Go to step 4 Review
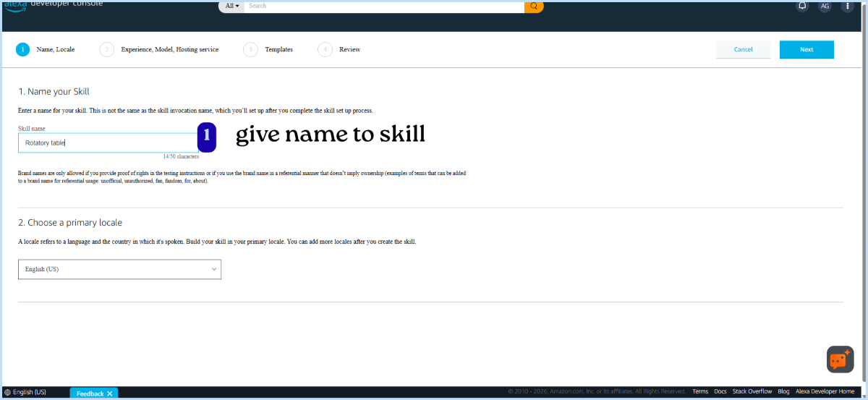This screenshot has height=400, width=868. tap(339, 50)
